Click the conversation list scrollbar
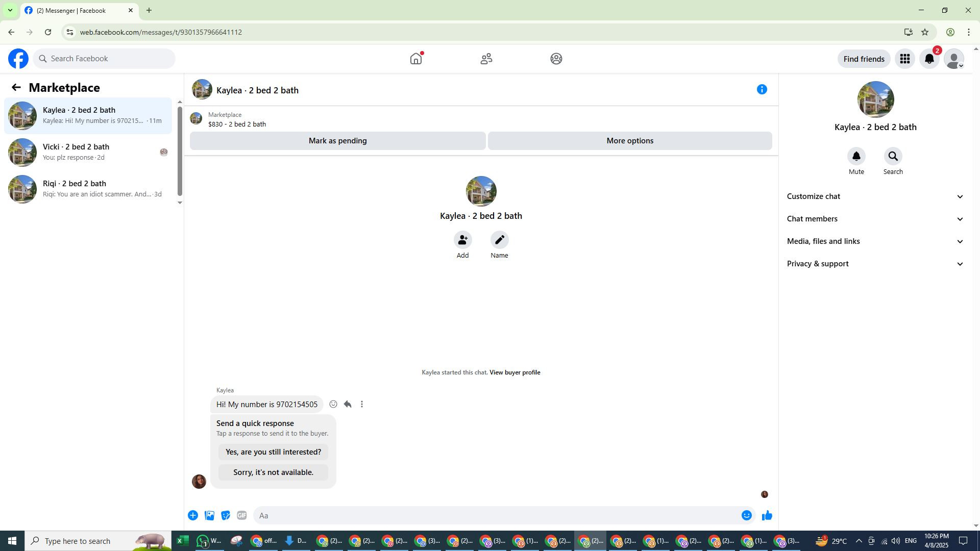980x551 pixels. (180, 151)
